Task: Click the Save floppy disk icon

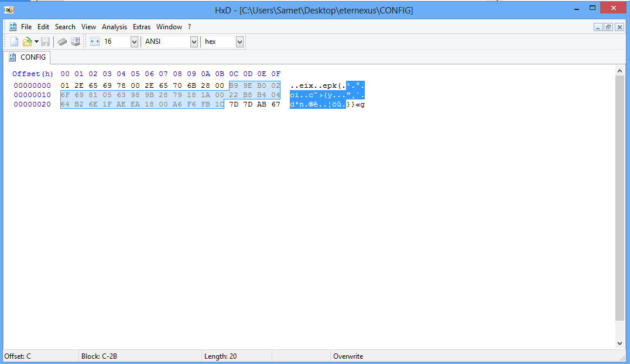Action: [x=46, y=42]
